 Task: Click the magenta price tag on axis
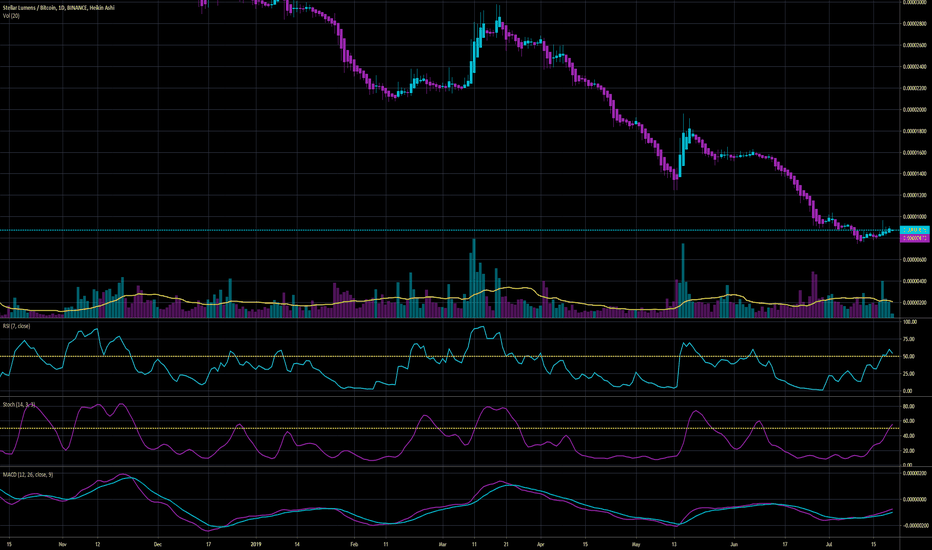pyautogui.click(x=915, y=238)
